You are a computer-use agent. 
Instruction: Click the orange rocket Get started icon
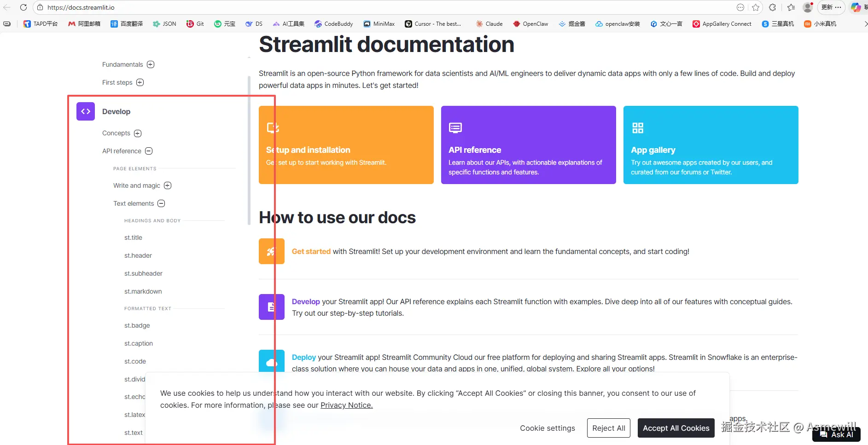point(272,251)
